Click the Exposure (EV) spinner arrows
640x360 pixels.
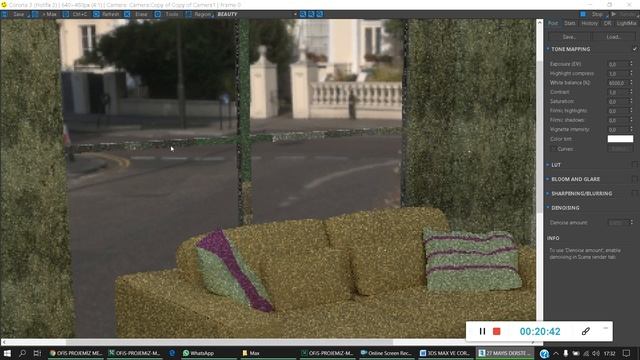point(631,64)
